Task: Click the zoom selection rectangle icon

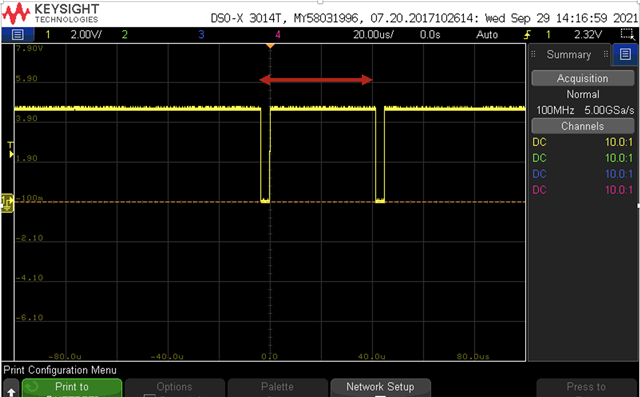Action: (626, 34)
